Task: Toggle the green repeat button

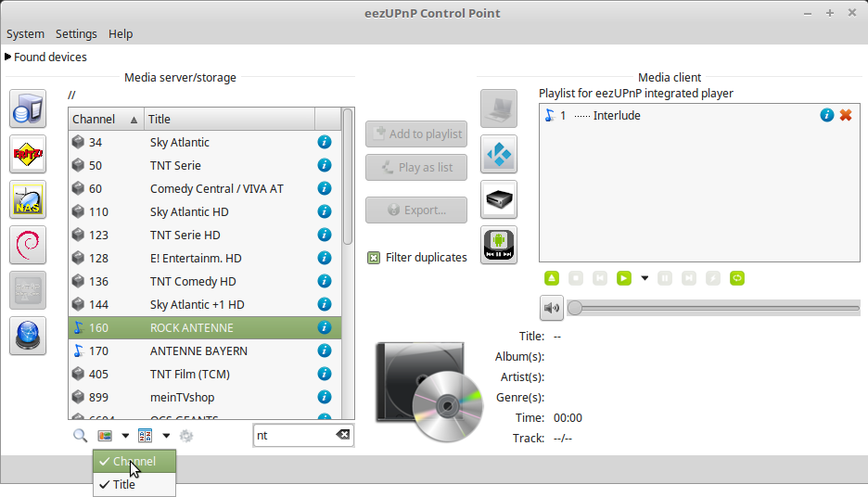Action: click(x=737, y=278)
